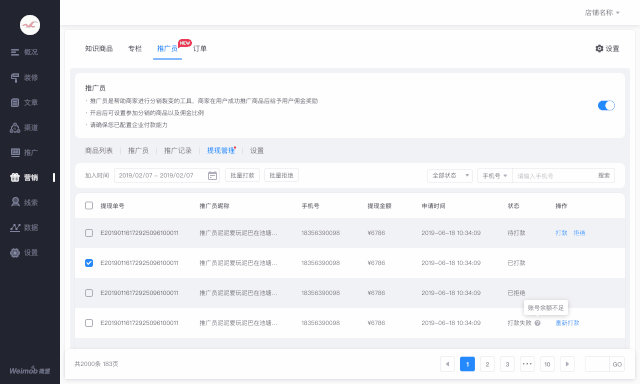Viewport: 640px width, 384px height.
Task: Click the 申请时间 column header
Action: [x=433, y=206]
